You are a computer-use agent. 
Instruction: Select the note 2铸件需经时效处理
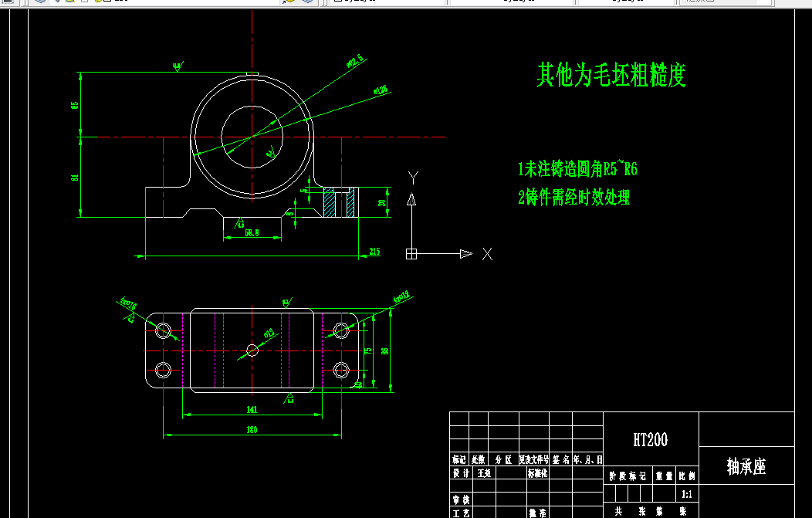point(574,198)
